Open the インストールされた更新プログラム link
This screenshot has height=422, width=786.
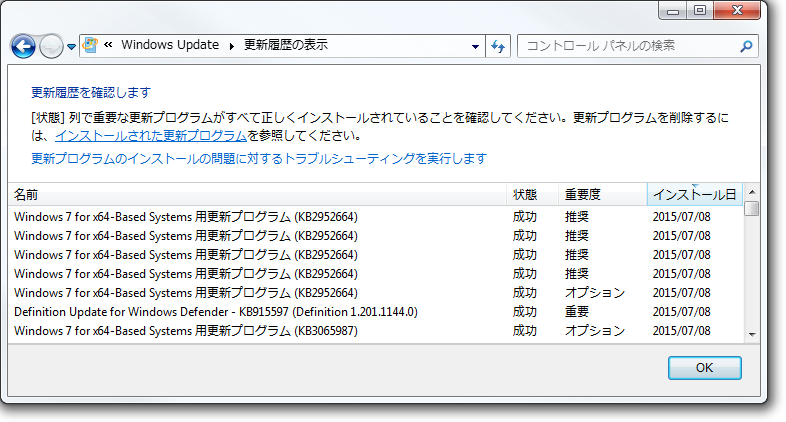pyautogui.click(x=151, y=135)
